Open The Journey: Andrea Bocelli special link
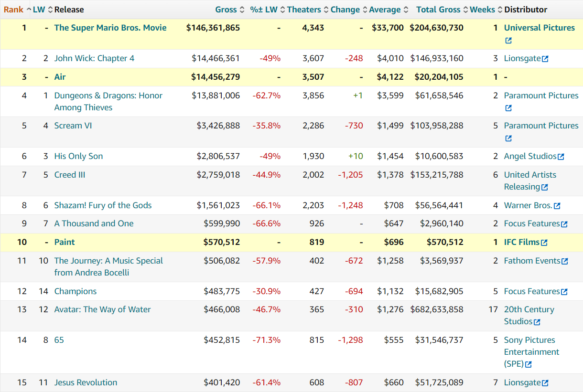583x392 pixels. tap(108, 266)
